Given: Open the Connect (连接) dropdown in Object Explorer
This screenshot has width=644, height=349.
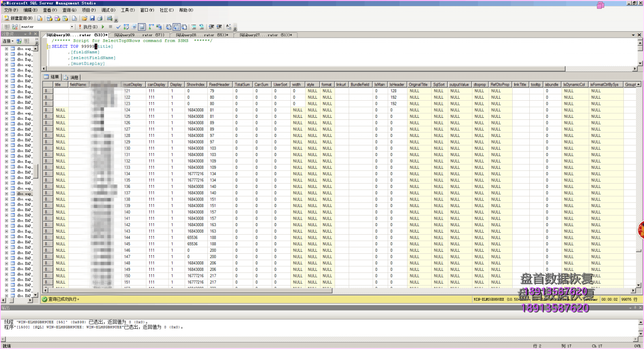Looking at the screenshot, I should pos(8,41).
